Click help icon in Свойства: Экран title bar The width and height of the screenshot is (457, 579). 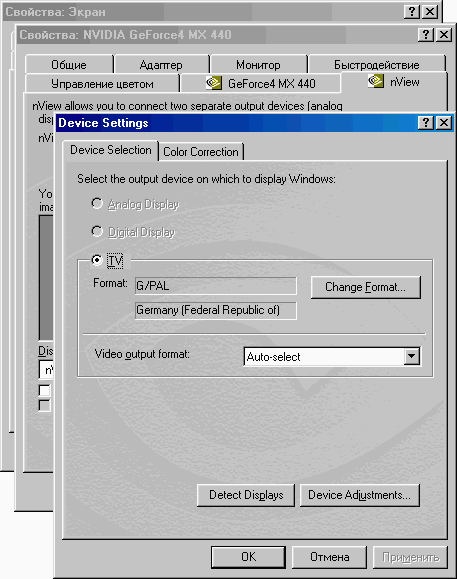[412, 12]
